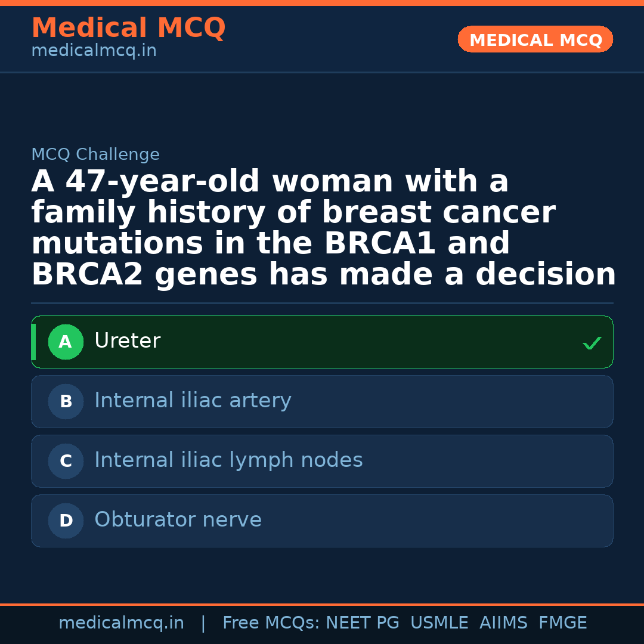Click the D option circle icon
Screen dimensions: 644x644
(66, 521)
